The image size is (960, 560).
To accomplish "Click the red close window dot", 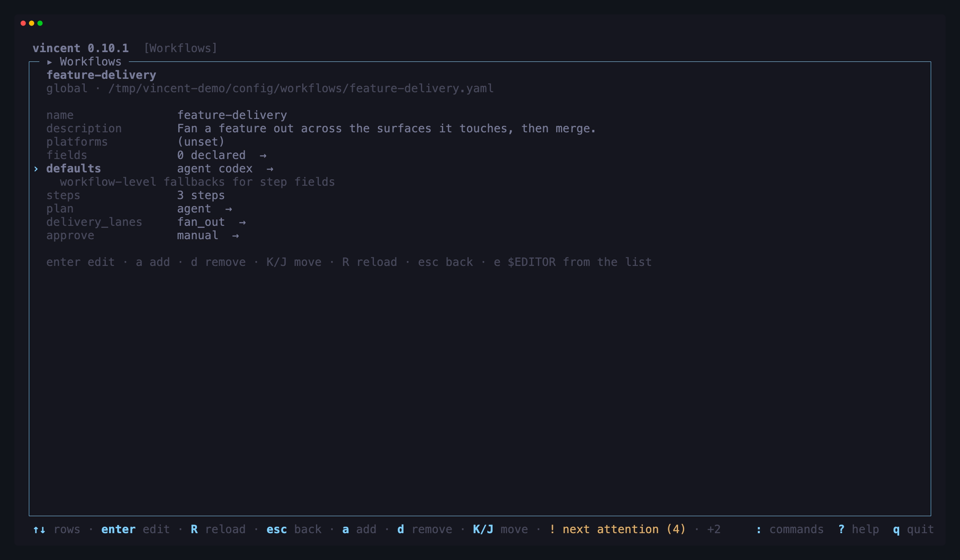I will [x=23, y=23].
